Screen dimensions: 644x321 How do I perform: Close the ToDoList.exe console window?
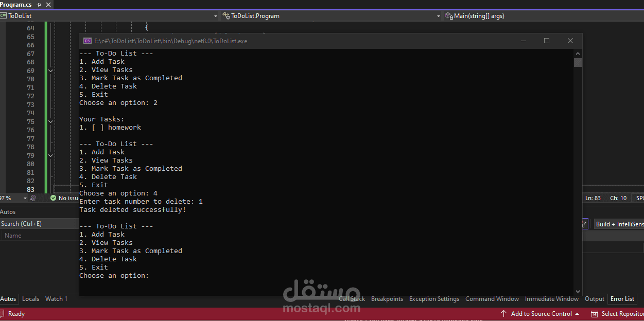coord(570,41)
